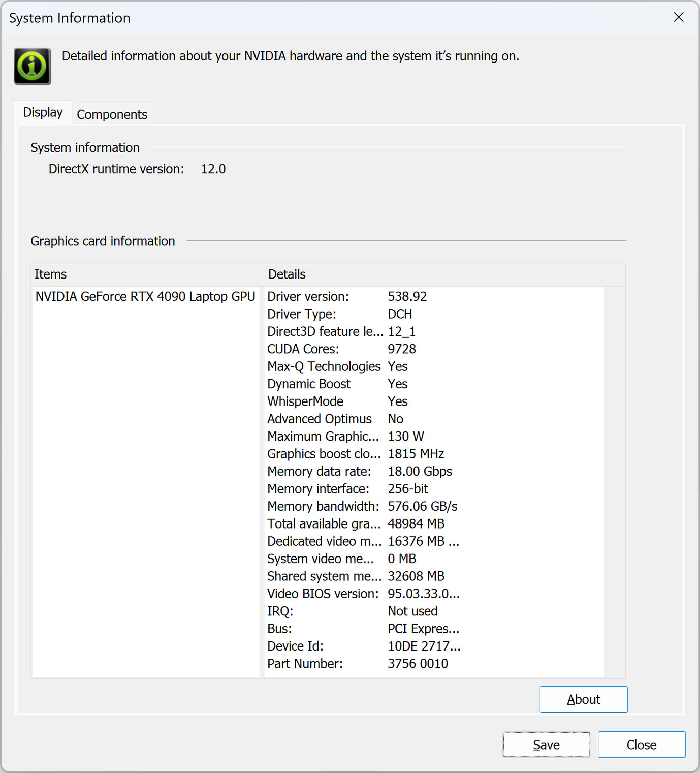Screen dimensions: 700x773
Task: Select the Advanced Optimus row
Action: click(x=434, y=419)
